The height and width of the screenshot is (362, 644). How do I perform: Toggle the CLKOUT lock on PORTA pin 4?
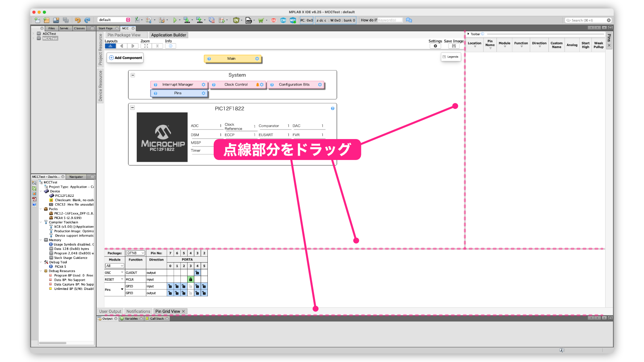pos(197,273)
